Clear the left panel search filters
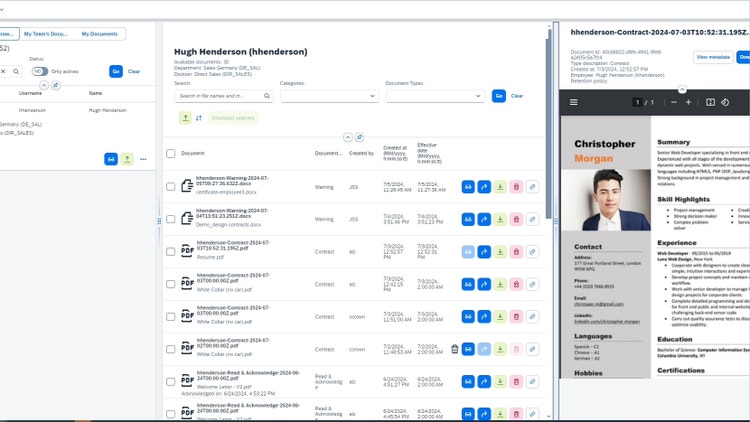This screenshot has width=750, height=422. tap(134, 71)
